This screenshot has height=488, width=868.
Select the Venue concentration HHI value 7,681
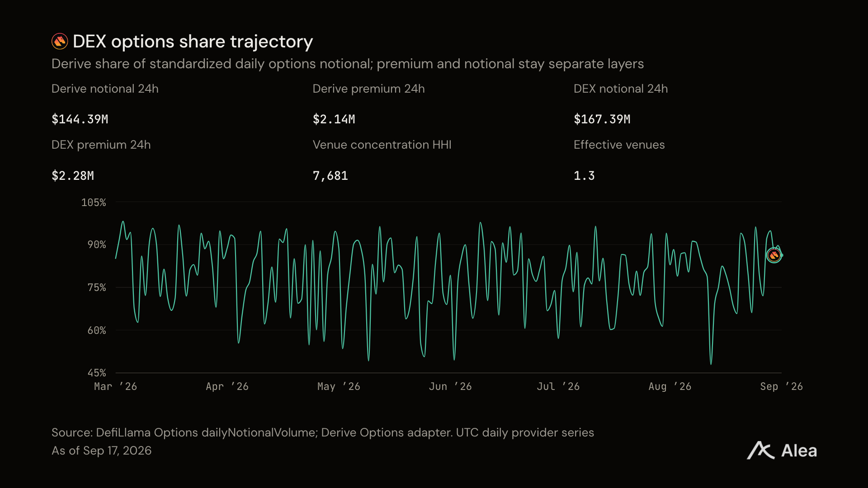tap(330, 176)
